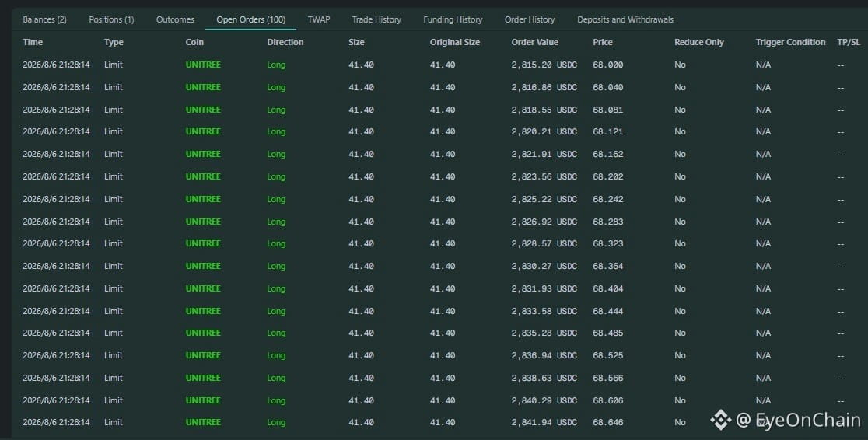Viewport: 868px width, 440px height.
Task: Click the Reduce Only column header
Action: point(698,42)
